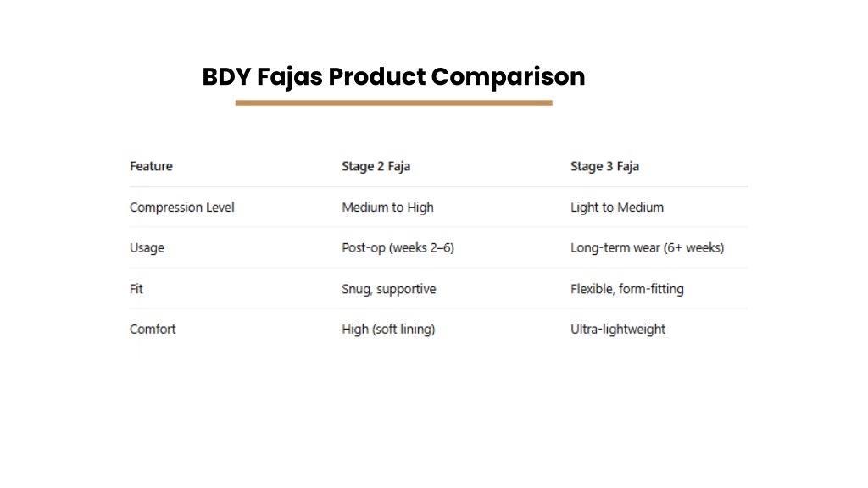Image resolution: width=868 pixels, height=488 pixels.
Task: Click the Medium to High cell
Action: click(387, 208)
